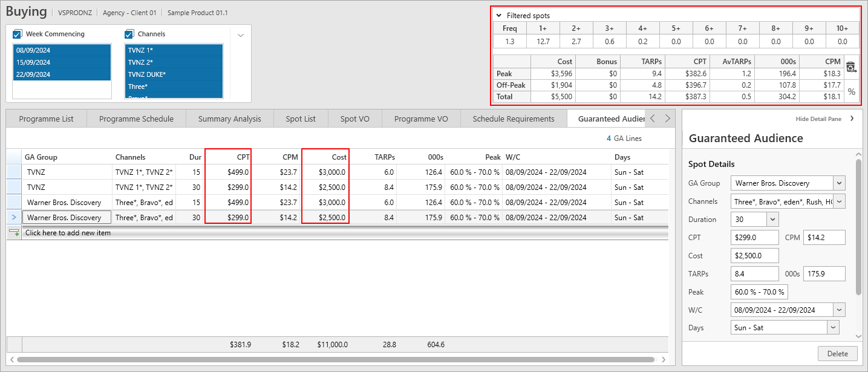Click the current-row arrow indicator beside Warner Bros.
The width and height of the screenshot is (868, 372).
click(14, 217)
